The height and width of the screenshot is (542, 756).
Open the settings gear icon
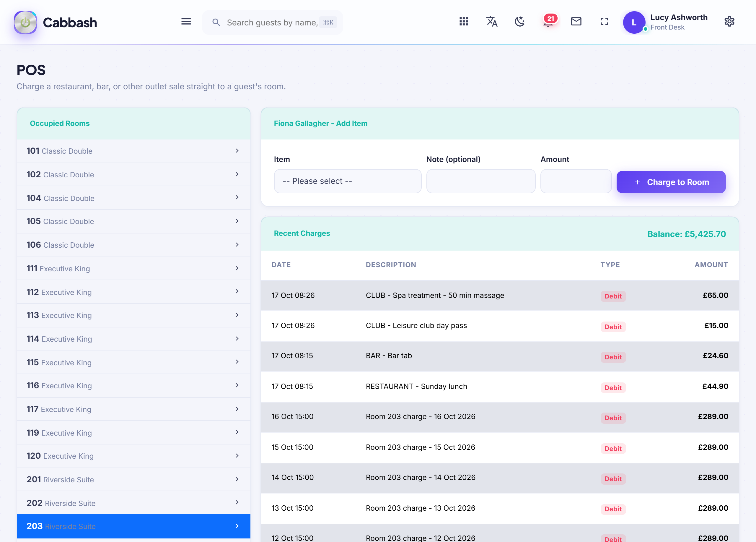tap(729, 22)
